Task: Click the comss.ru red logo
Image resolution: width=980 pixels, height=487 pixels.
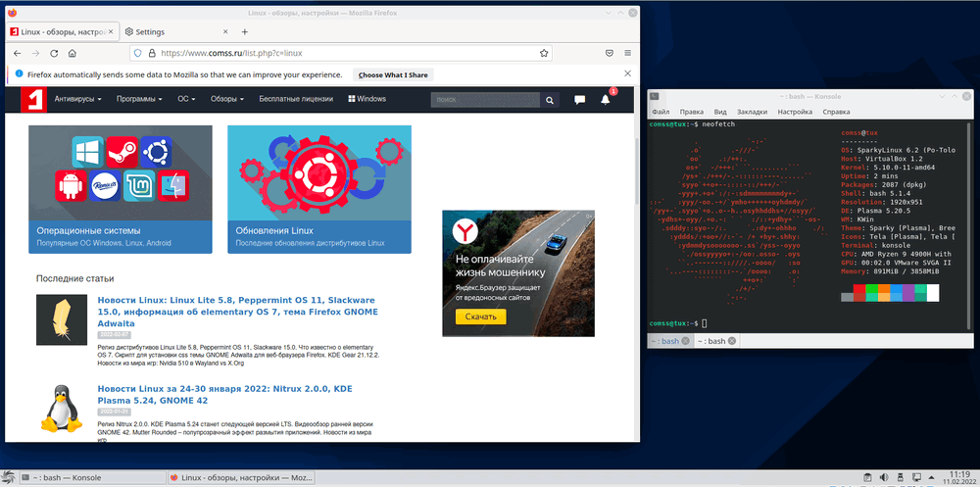Action: 33,99
